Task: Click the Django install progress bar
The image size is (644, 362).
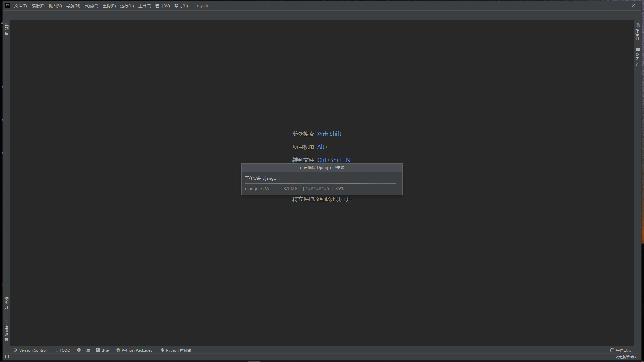Action: coord(320,183)
